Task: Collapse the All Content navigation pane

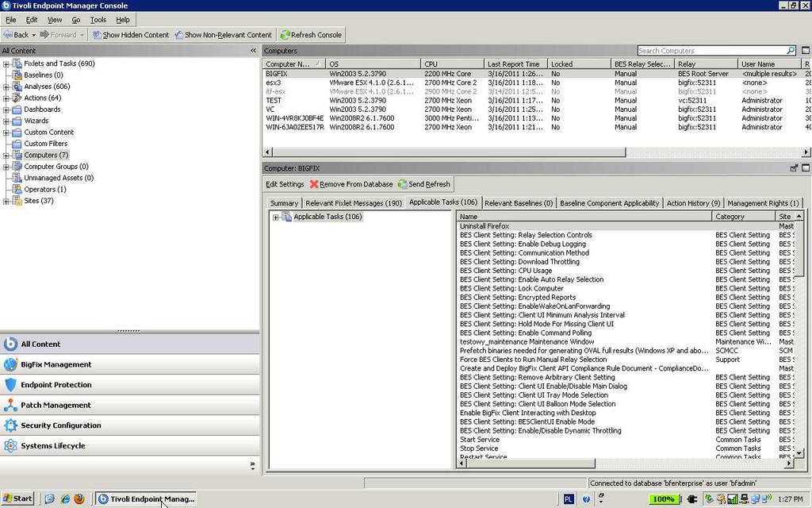Action: [253, 50]
